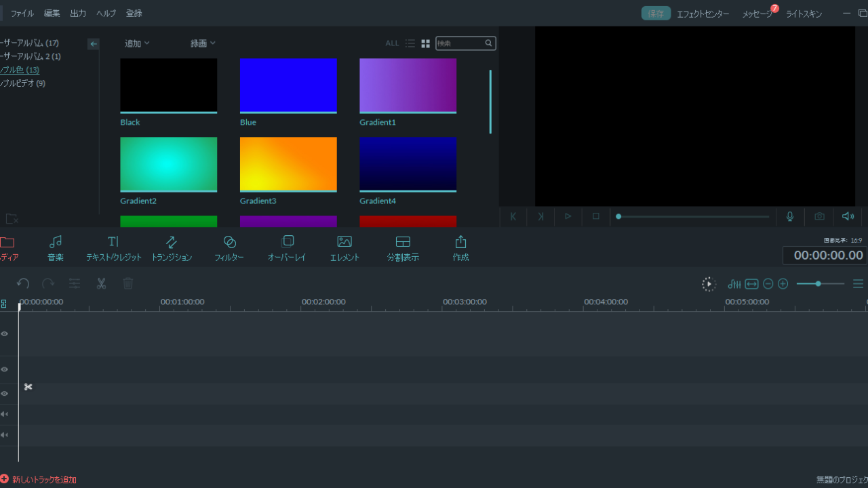Click the timeline zoom slider handle
Viewport: 868px width, 488px height.
pos(818,284)
